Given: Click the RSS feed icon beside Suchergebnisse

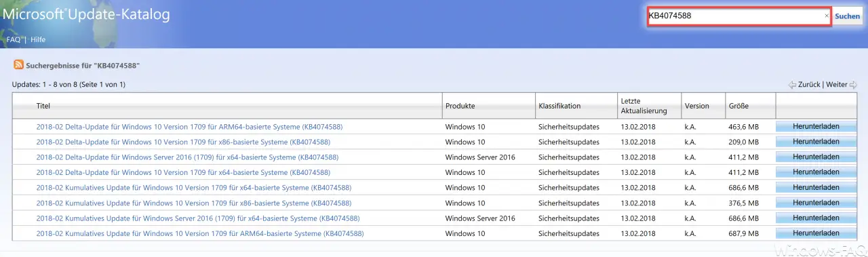Looking at the screenshot, I should (x=18, y=65).
